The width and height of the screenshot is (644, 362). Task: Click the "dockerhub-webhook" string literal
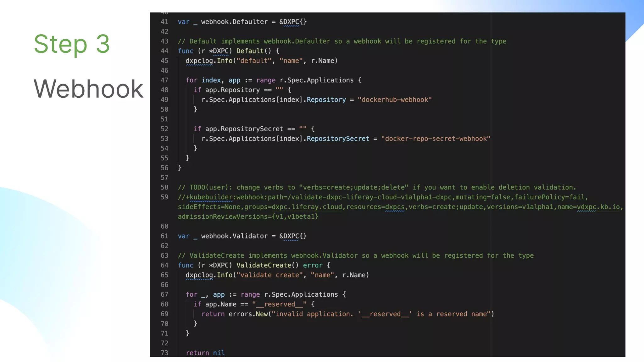[x=395, y=100]
